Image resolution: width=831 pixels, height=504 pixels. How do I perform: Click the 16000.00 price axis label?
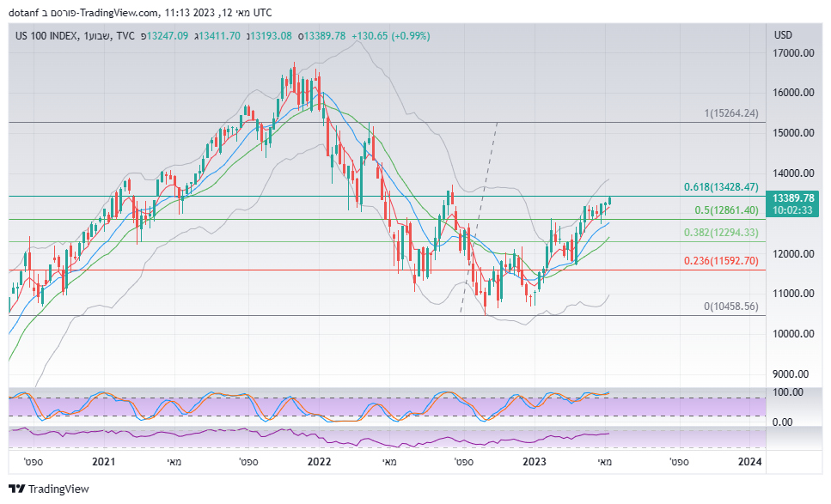tap(793, 93)
